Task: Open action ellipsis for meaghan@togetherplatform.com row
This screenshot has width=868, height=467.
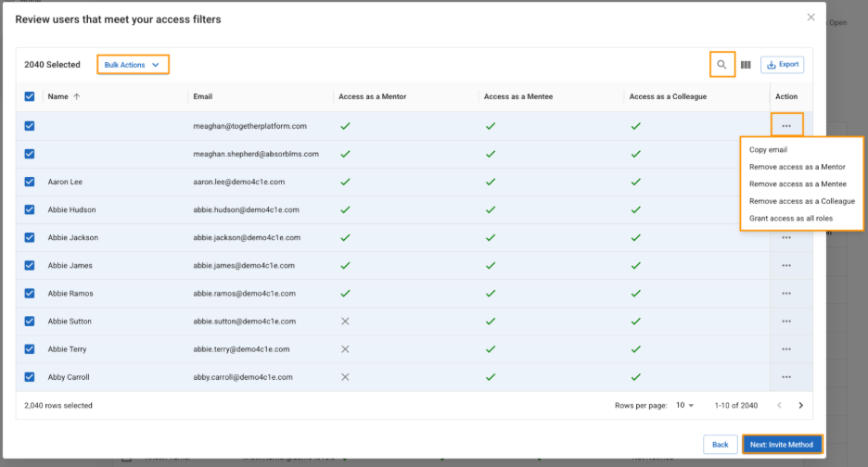Action: (x=786, y=126)
